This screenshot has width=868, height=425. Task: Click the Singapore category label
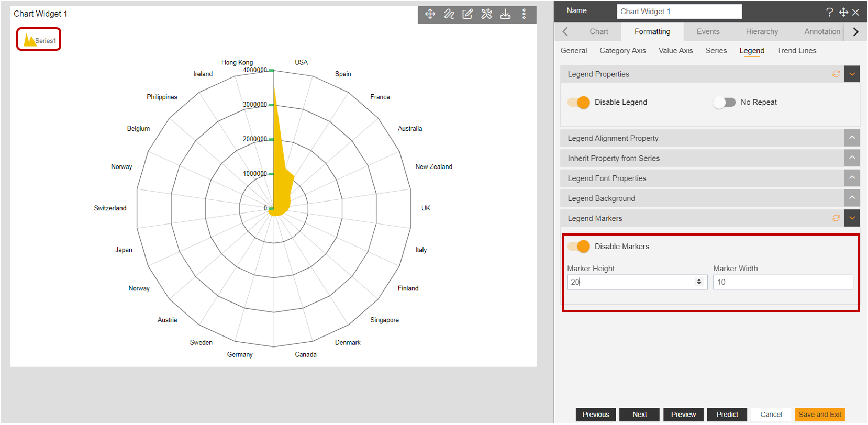click(384, 320)
